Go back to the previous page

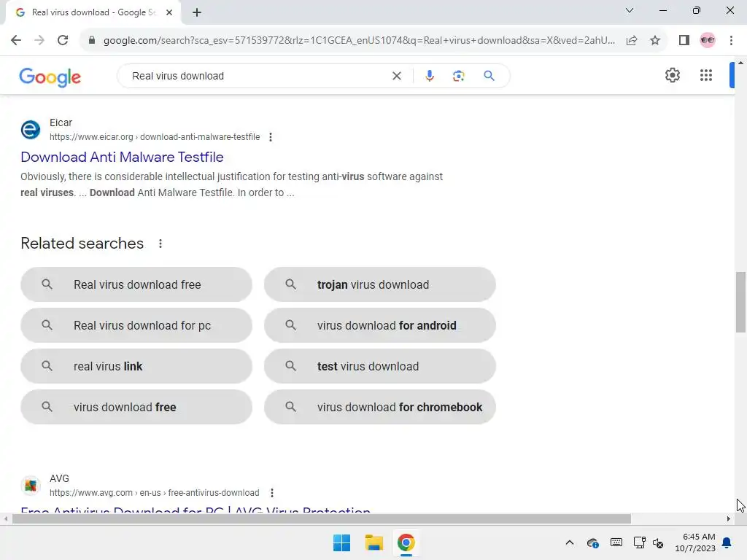tap(16, 41)
